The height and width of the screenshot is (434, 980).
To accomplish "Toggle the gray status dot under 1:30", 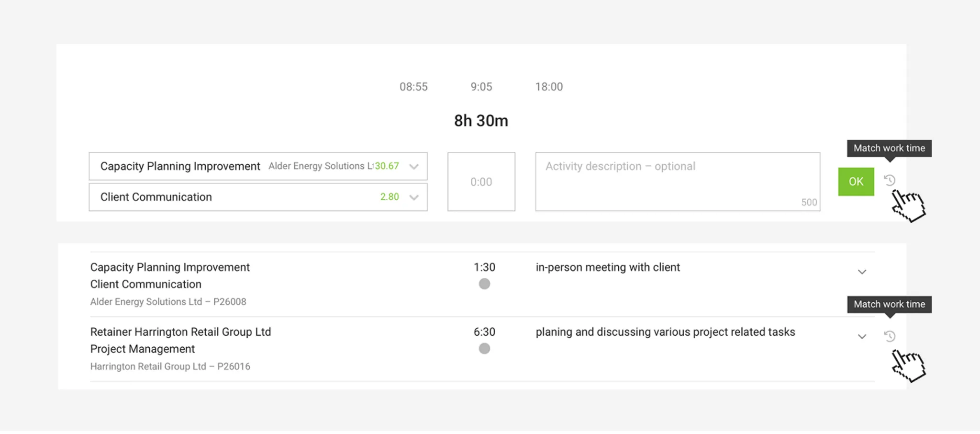I will click(484, 284).
